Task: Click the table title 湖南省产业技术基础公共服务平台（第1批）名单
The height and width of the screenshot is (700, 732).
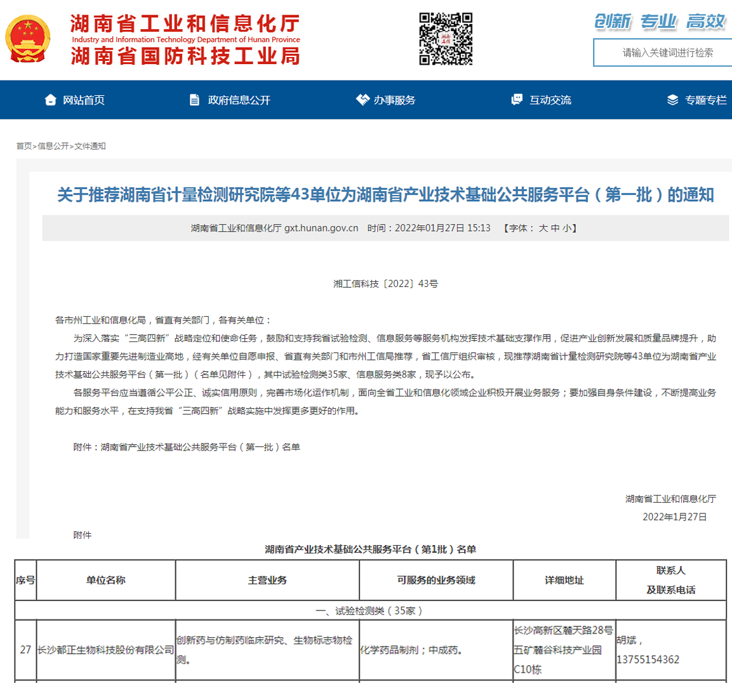Action: point(371,549)
